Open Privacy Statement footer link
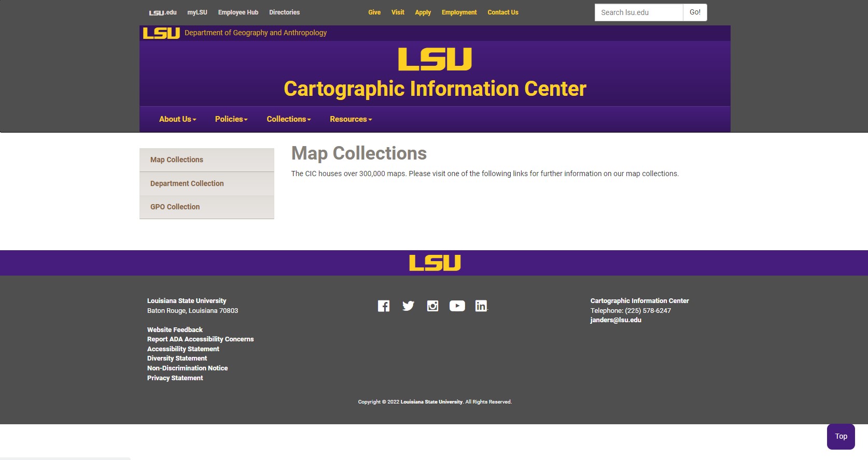868x460 pixels. [x=175, y=378]
